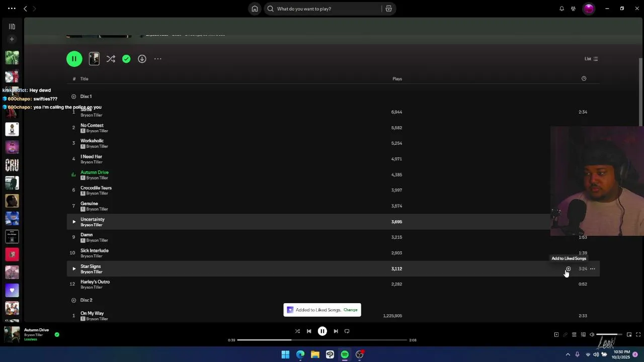Open the Lyrics microphone icon
The image size is (644, 362).
(x=565, y=335)
